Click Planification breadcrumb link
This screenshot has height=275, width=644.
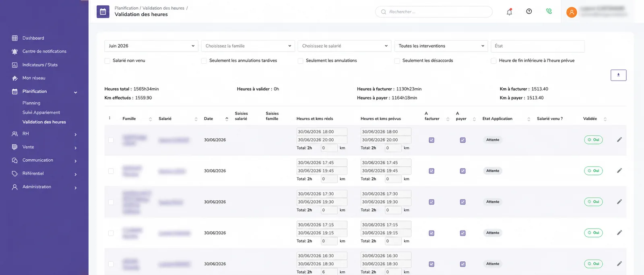(126, 8)
